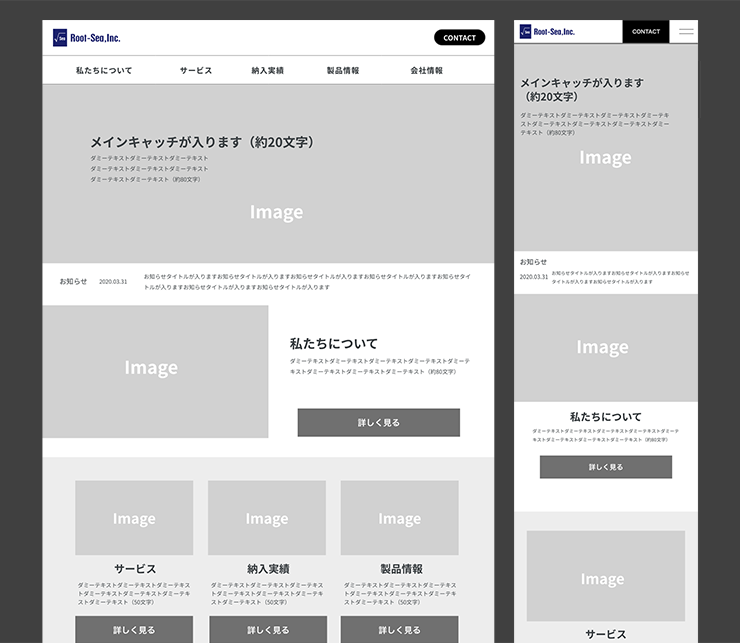Click 詳しく見る button under 納入実績 card
740x643 pixels.
tap(268, 629)
